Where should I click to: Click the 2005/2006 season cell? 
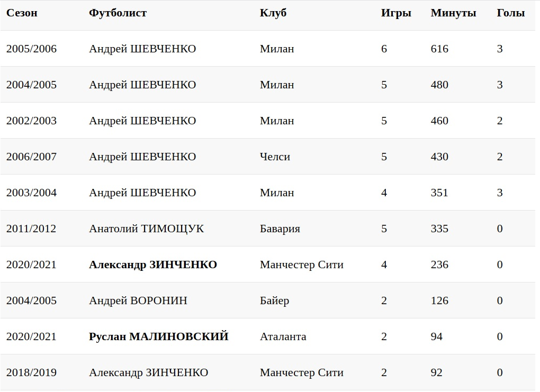(x=31, y=49)
